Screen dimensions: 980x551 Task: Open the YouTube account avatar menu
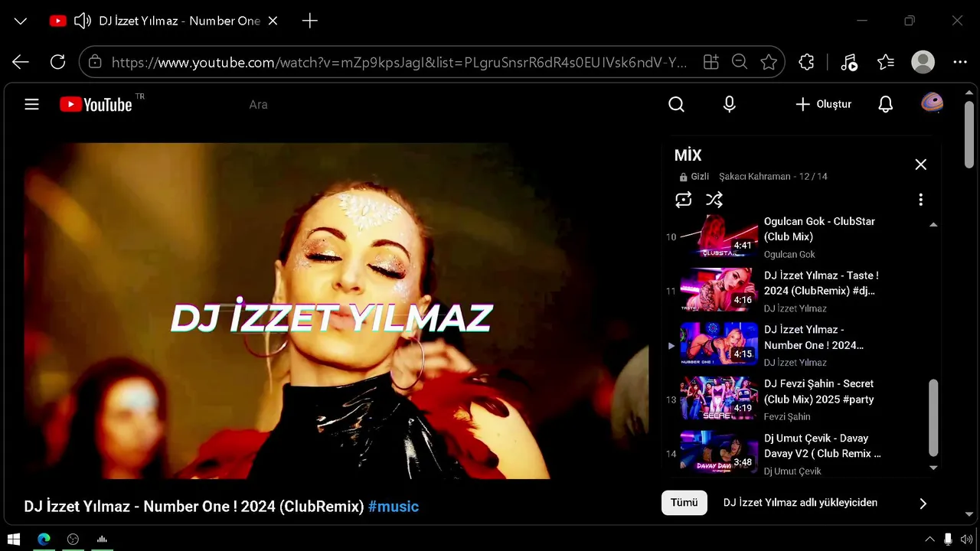[x=932, y=103]
